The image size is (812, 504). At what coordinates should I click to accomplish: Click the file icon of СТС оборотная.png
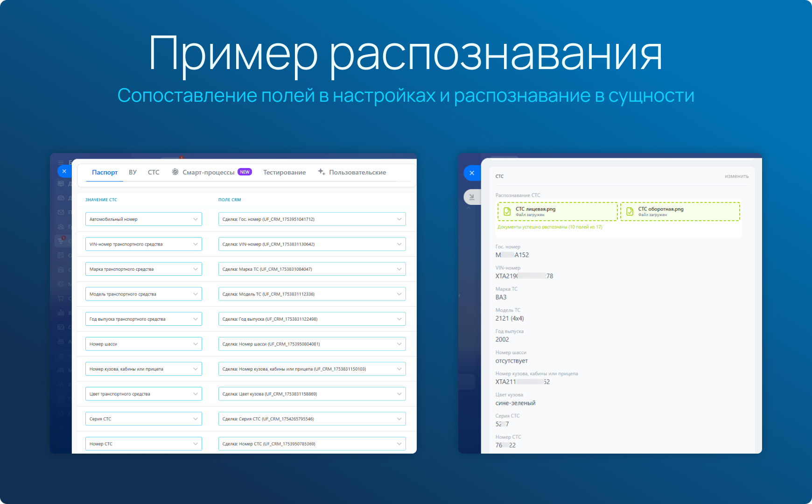pos(630,211)
